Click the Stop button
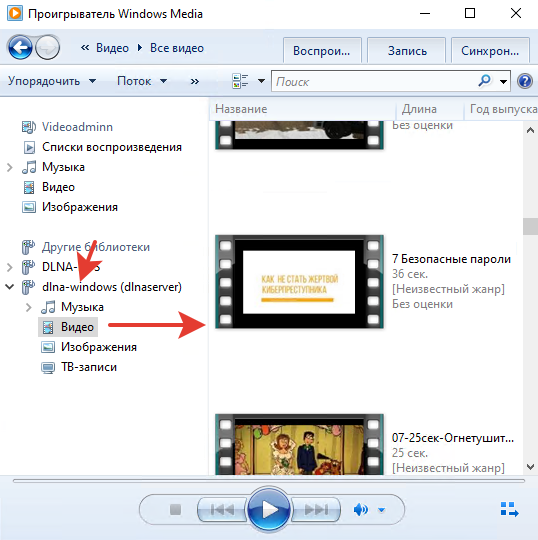 (175, 509)
